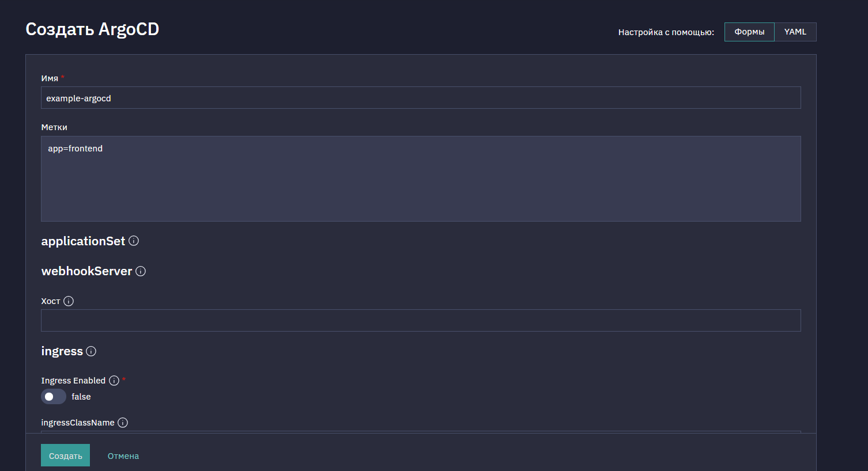Click the Настройка с помощью: label

point(666,32)
